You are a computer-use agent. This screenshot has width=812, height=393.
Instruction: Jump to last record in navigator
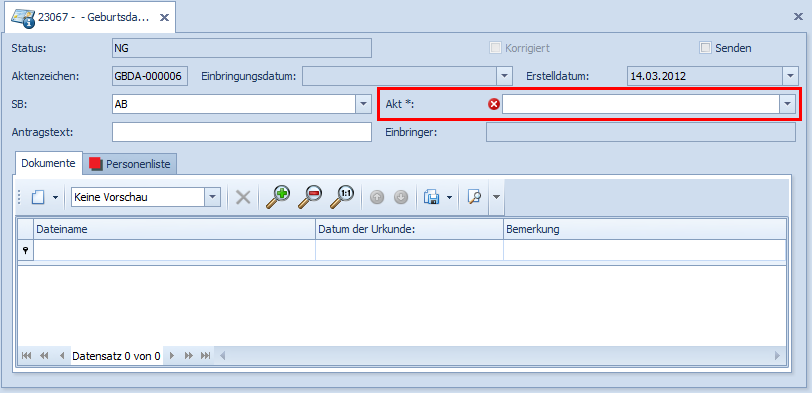(206, 356)
